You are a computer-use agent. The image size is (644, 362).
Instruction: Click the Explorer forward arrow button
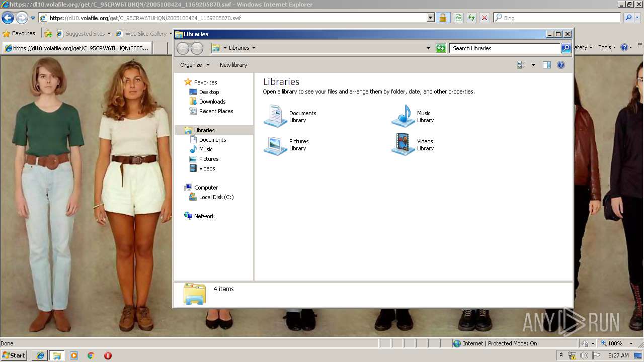pyautogui.click(x=197, y=48)
